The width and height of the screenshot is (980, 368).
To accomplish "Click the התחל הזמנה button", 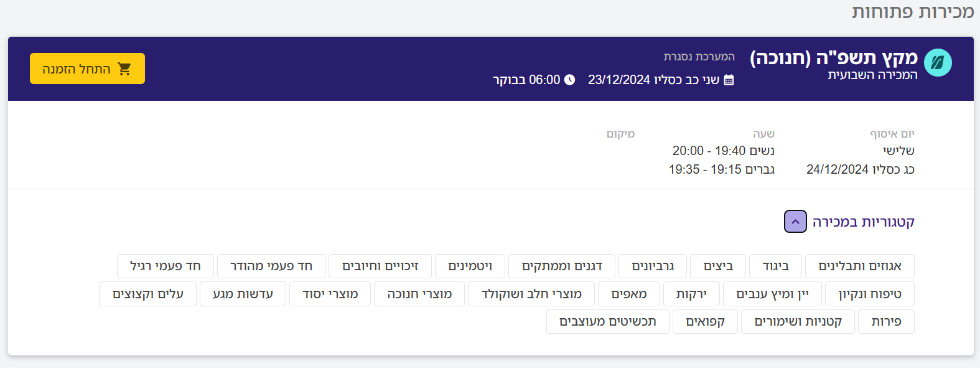I will tap(87, 68).
